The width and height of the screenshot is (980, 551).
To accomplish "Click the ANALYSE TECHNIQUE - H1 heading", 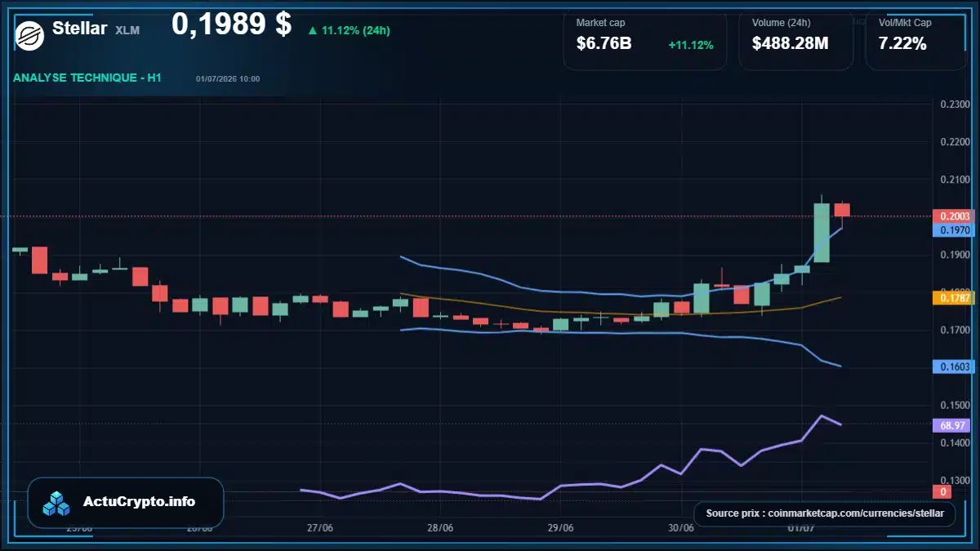I will 87,78.
